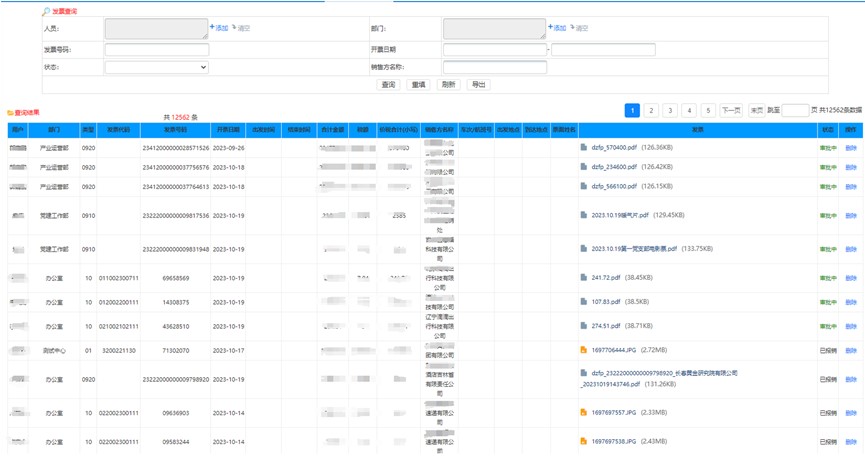865x458 pixels.
Task: Click the PDF icon beside dzfp_566100.pdf
Action: click(x=584, y=186)
